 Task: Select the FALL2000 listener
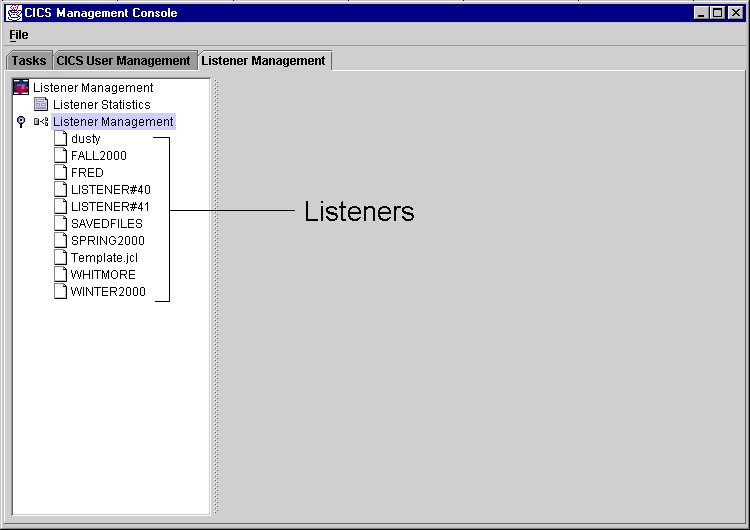pyautogui.click(x=99, y=155)
